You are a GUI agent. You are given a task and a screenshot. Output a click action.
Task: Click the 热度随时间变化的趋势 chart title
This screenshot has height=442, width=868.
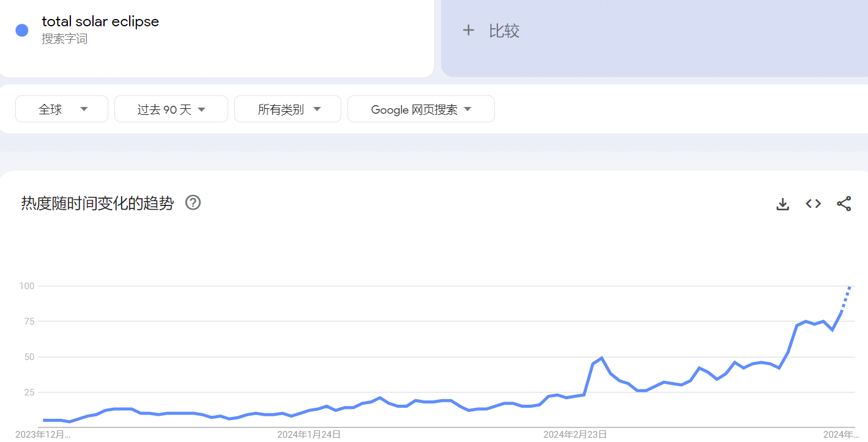pyautogui.click(x=97, y=203)
